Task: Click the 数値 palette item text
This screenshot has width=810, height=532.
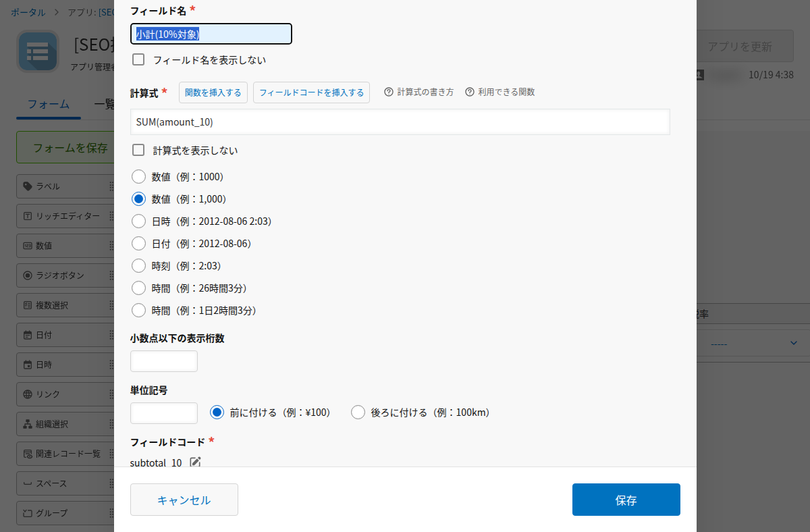Action: [x=44, y=246]
